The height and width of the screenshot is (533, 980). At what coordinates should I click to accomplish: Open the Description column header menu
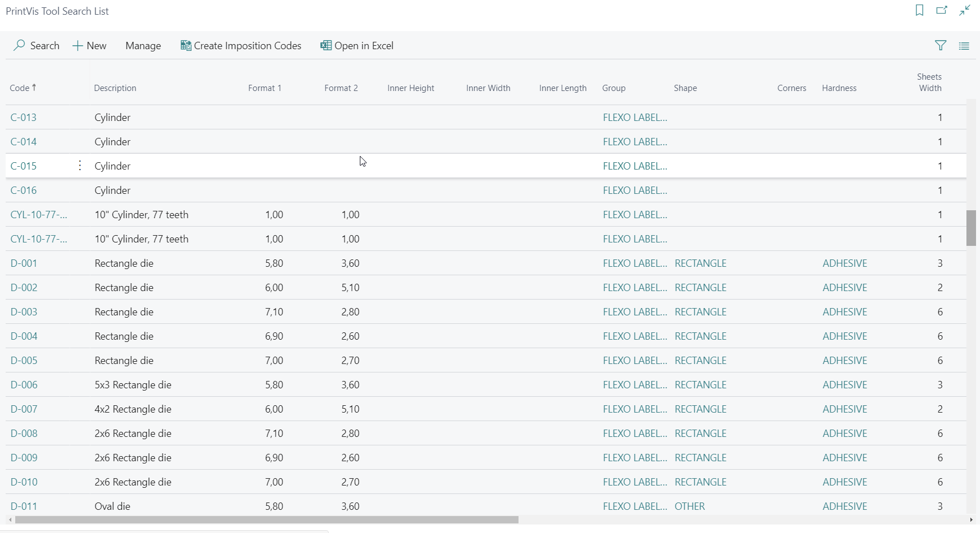click(x=115, y=88)
